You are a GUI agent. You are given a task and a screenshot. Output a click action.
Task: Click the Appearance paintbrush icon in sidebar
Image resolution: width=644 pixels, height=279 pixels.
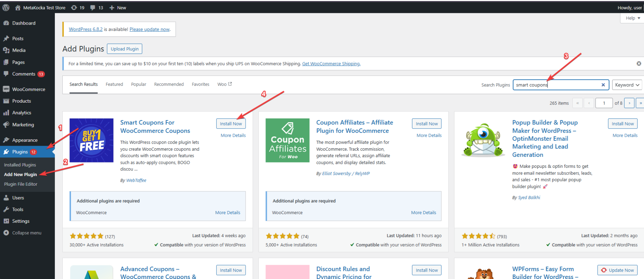6,140
